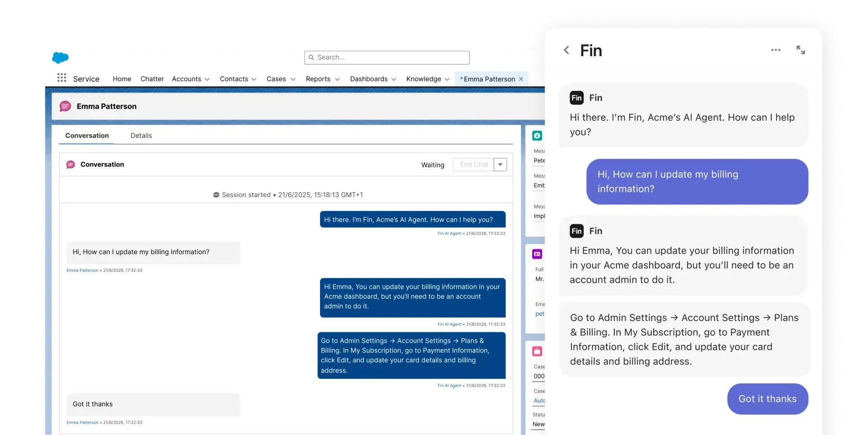Click the chat icon beside Emma Patterson header
Screen dimensions: 868x435
coord(65,106)
